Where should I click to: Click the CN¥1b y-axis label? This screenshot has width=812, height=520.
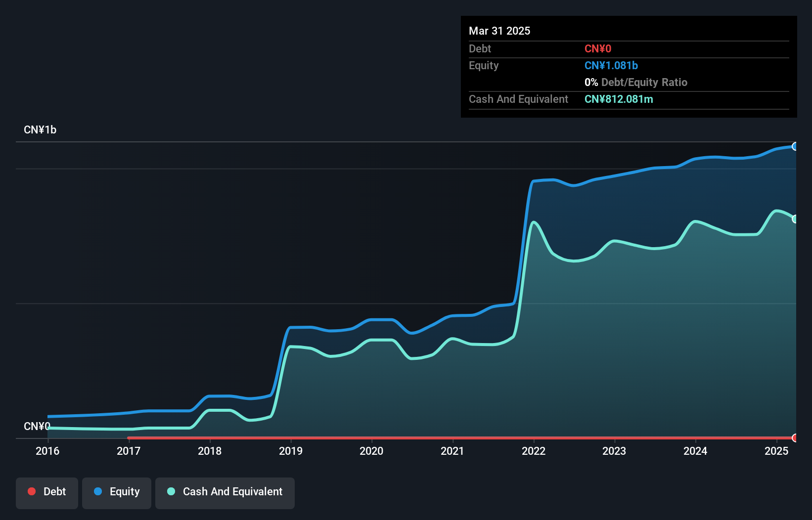pos(40,130)
